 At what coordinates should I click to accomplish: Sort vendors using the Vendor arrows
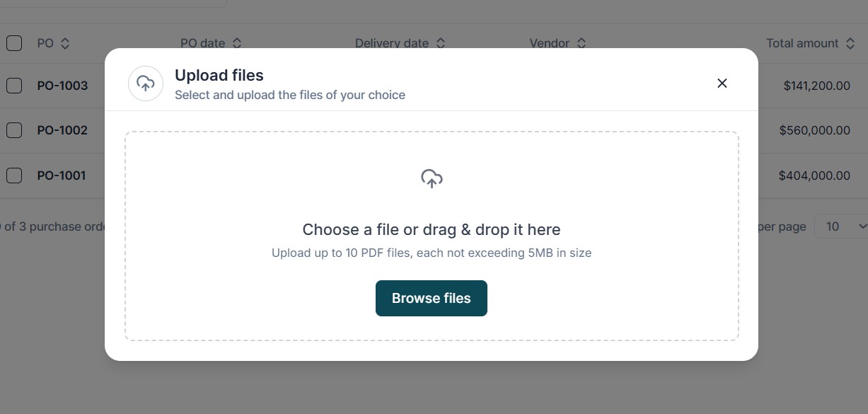pos(581,43)
